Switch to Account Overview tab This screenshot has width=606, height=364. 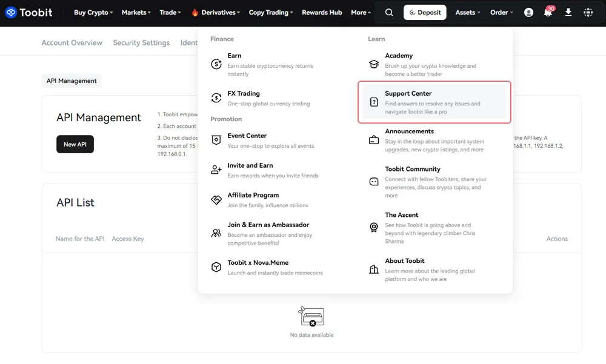[72, 43]
